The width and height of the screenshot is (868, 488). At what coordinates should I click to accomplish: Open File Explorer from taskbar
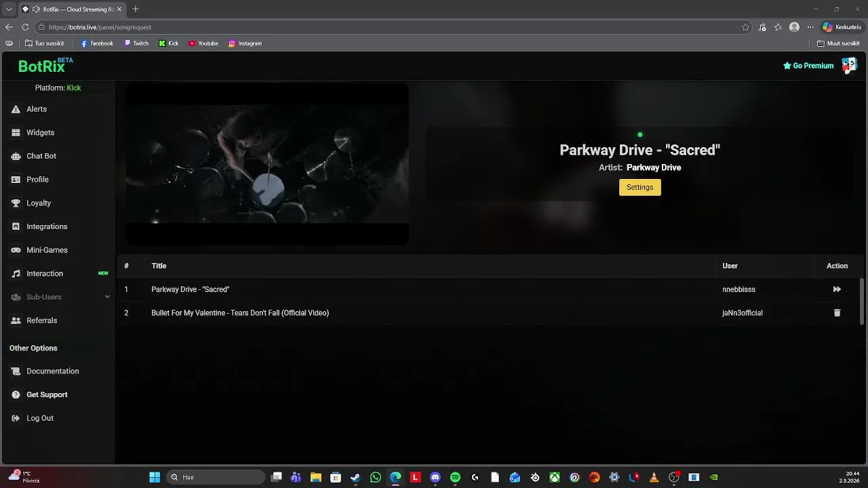click(x=315, y=477)
